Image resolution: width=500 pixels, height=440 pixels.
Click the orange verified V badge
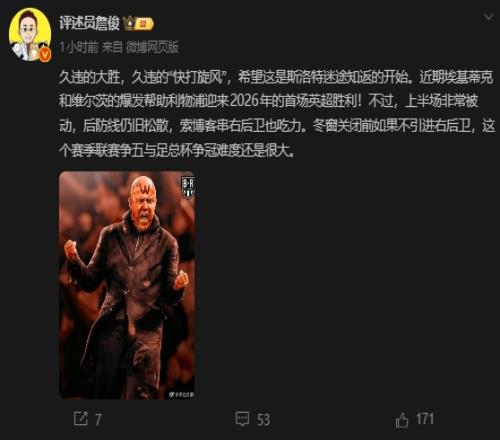click(x=45, y=55)
